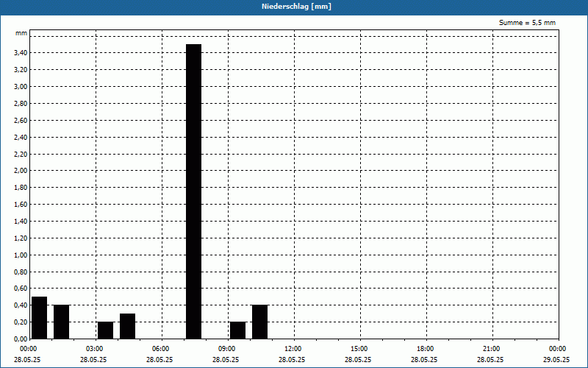This screenshot has height=368, width=588.
Task: Click the 28.05.25 date under 21:00
Action: (490, 360)
